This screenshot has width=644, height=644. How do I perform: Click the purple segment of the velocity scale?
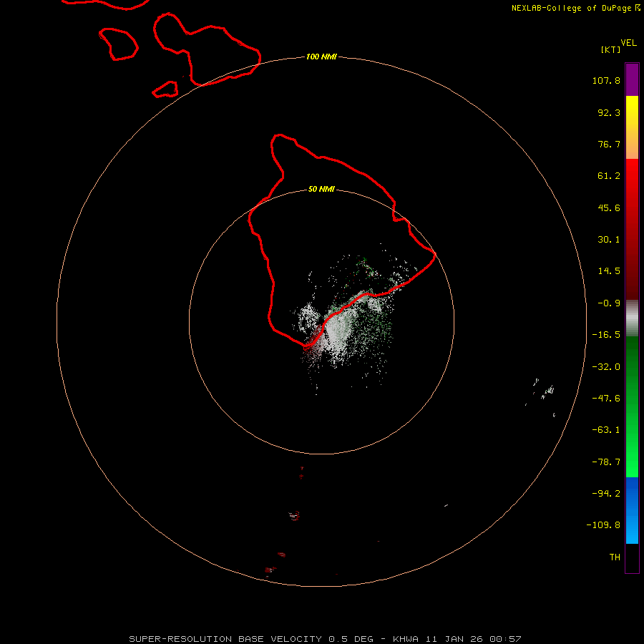point(632,79)
